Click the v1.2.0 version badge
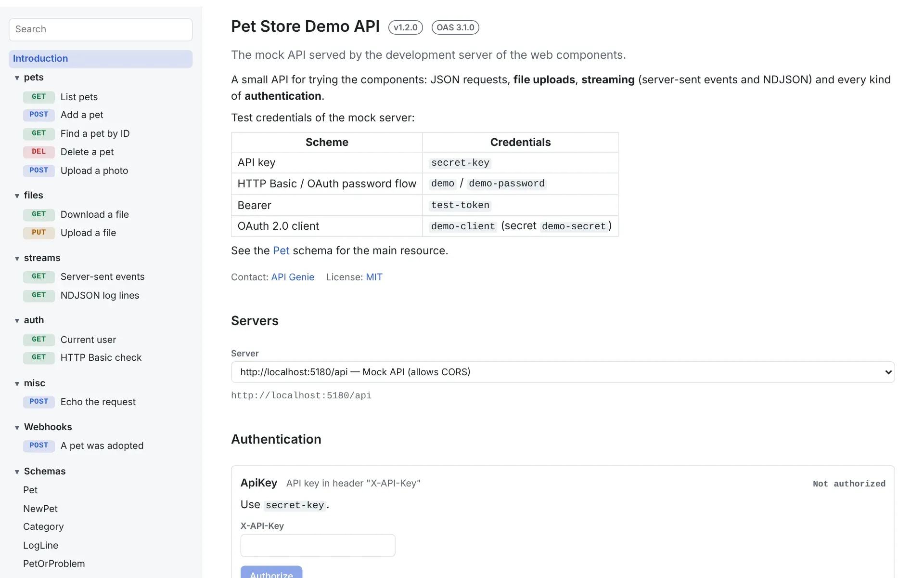The width and height of the screenshot is (924, 578). (x=405, y=27)
